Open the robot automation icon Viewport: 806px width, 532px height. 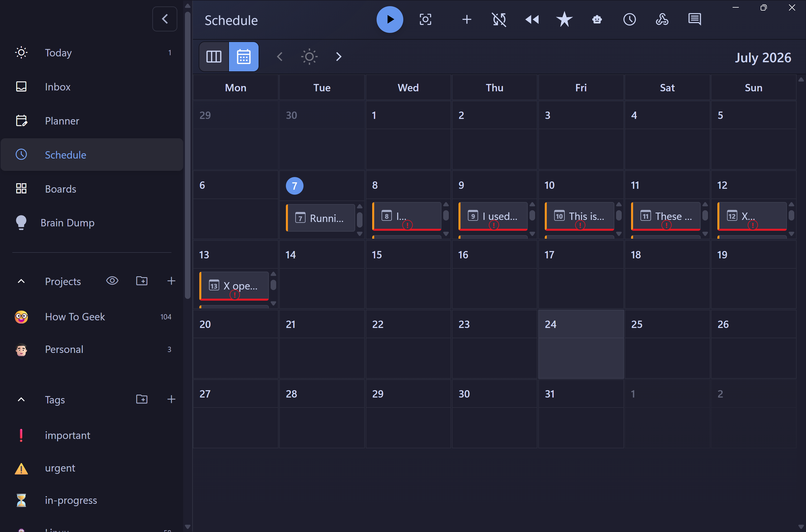(597, 20)
